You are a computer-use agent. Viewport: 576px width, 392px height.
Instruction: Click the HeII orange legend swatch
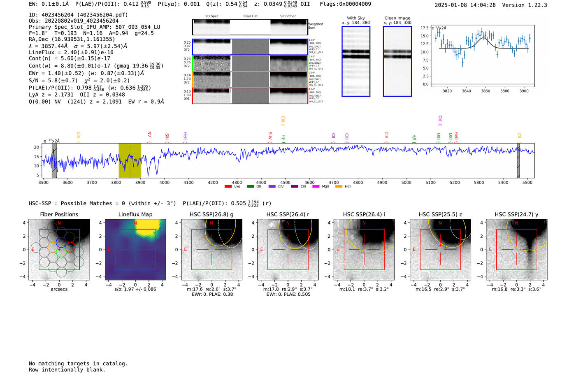tap(339, 186)
